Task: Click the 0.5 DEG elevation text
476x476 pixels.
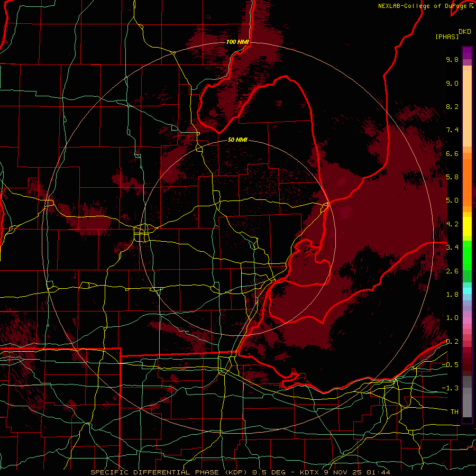Action: pyautogui.click(x=269, y=472)
